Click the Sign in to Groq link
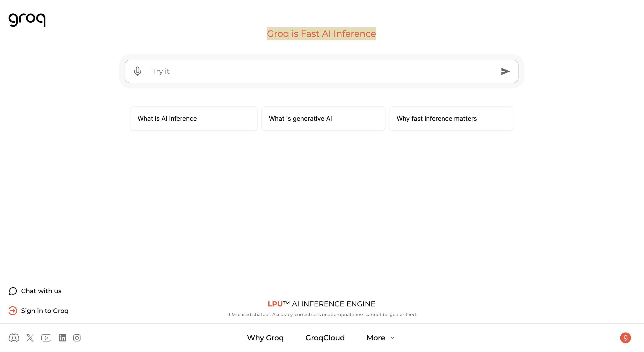Viewport: 644px width, 352px height. point(45,311)
